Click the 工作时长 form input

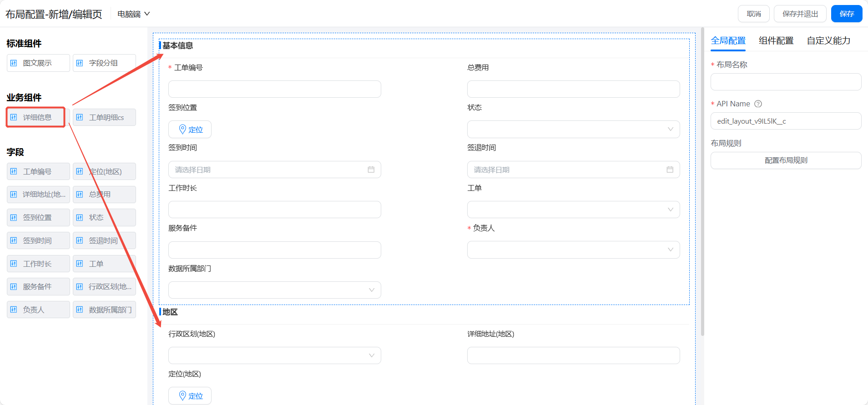(x=275, y=210)
